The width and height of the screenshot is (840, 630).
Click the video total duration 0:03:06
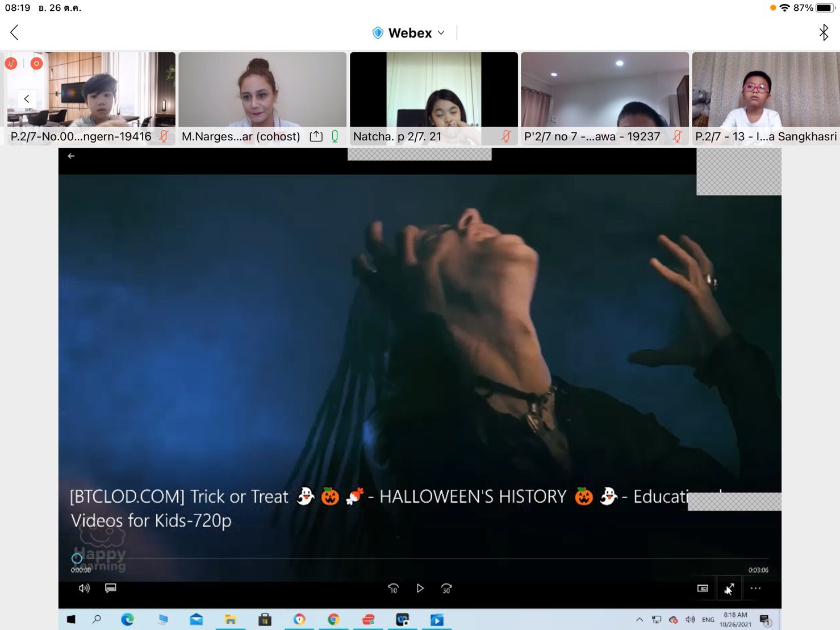[758, 570]
